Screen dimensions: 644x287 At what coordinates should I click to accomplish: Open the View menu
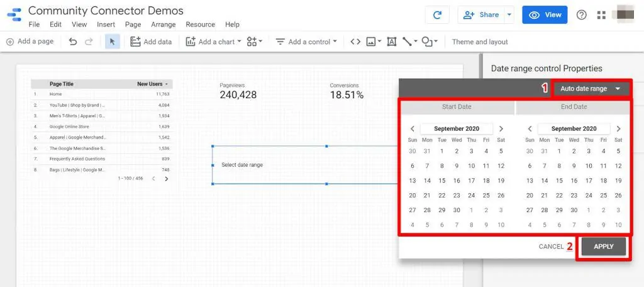pos(79,25)
